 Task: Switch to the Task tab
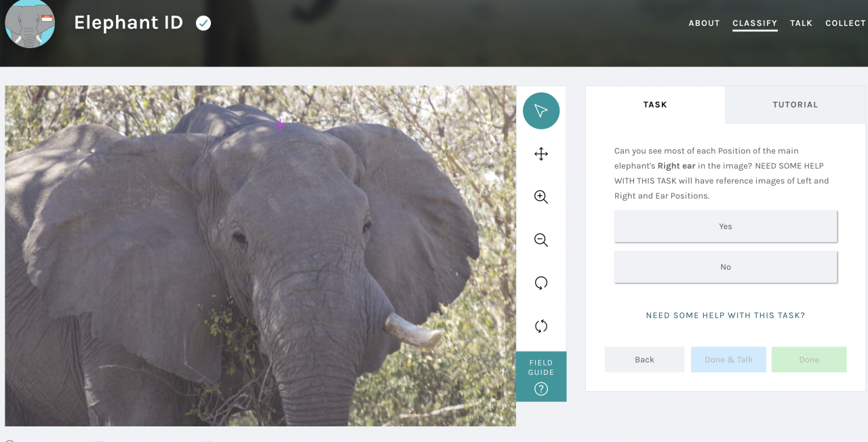(655, 104)
